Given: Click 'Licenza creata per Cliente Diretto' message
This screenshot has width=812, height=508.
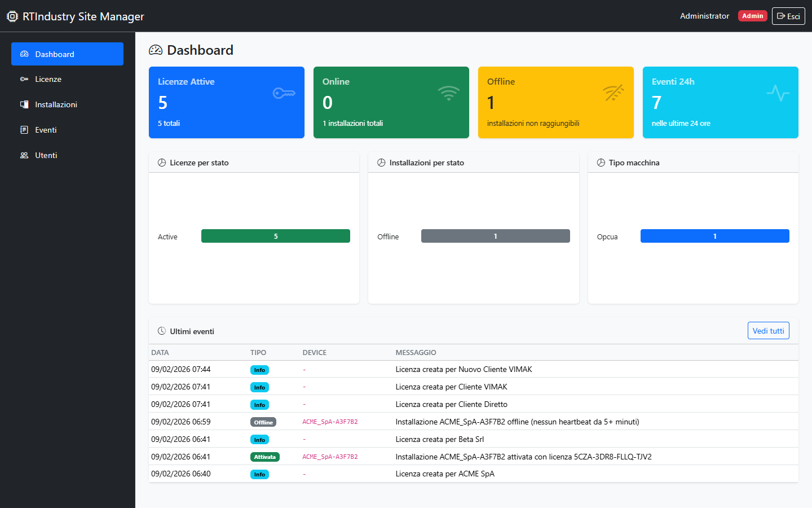Looking at the screenshot, I should 452,404.
